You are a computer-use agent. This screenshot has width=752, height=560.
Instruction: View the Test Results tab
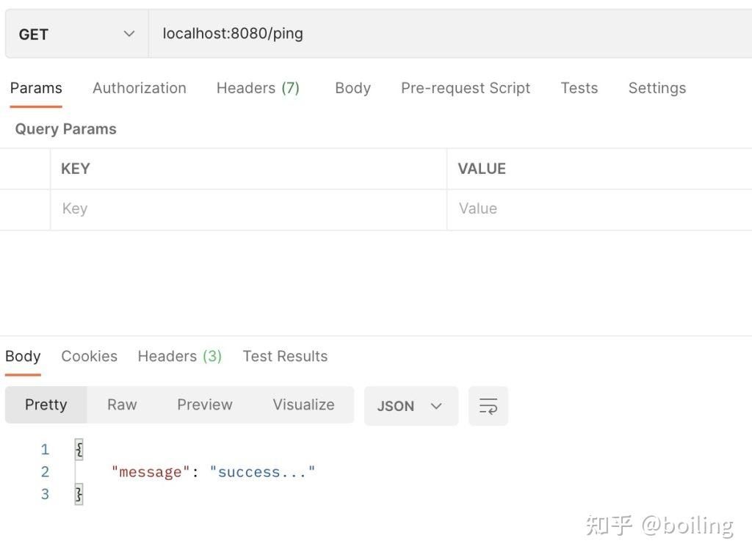[285, 356]
